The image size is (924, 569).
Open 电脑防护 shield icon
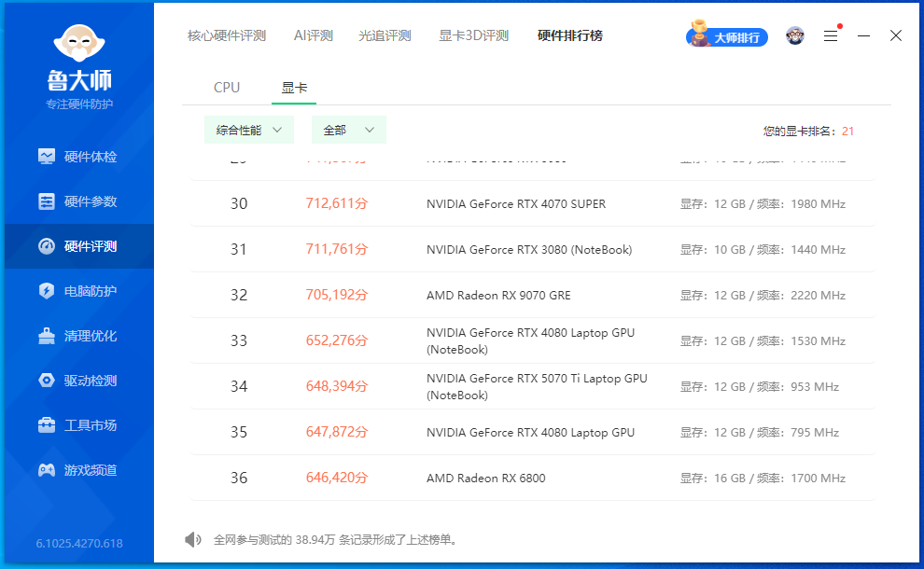click(x=47, y=291)
